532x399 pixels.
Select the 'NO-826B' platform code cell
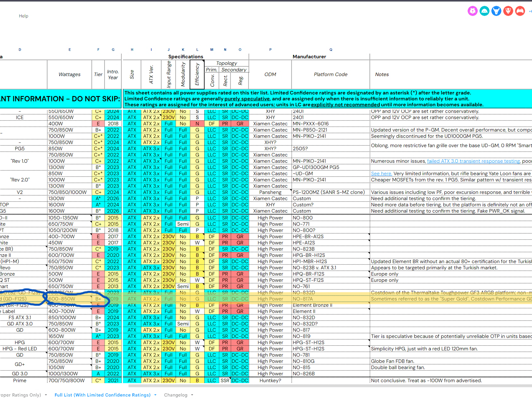[331, 374]
